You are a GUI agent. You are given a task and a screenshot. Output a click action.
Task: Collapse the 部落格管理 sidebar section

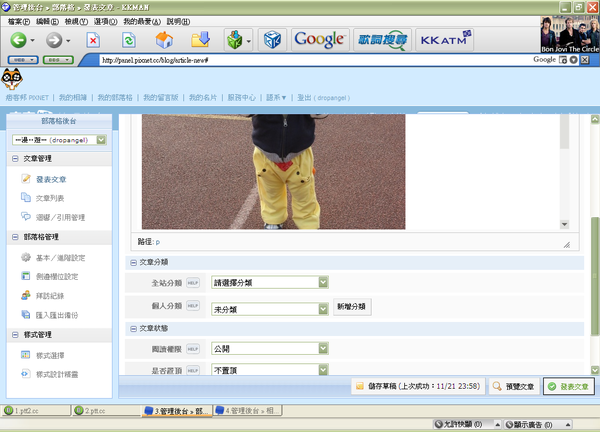tap(15, 237)
